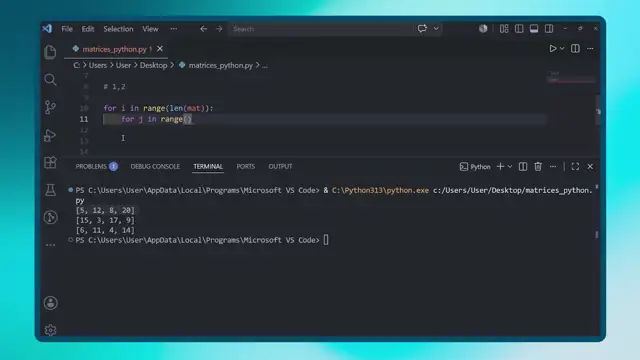Toggle the secondary side bar
This screenshot has width=640, height=360.
point(549,29)
